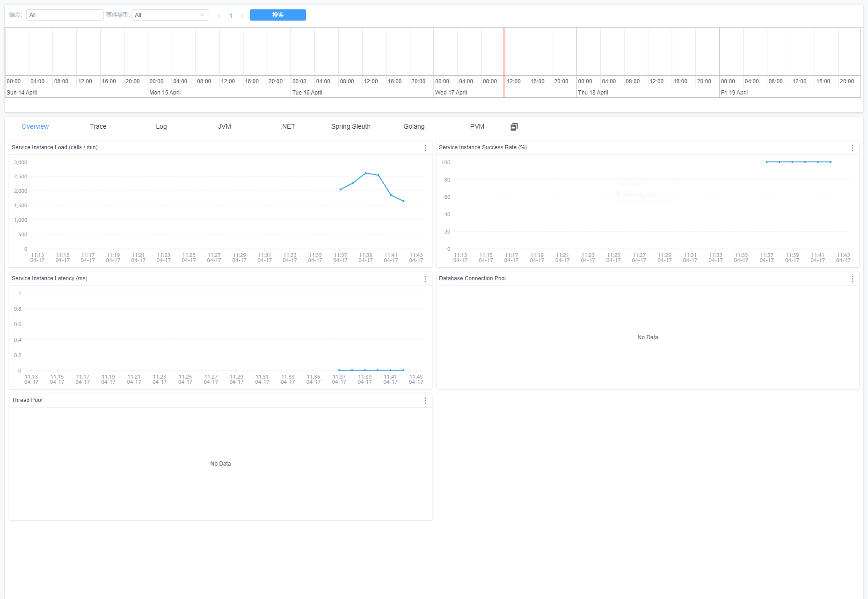
Task: Click No Data text in Database Connection Pool
Action: [648, 337]
